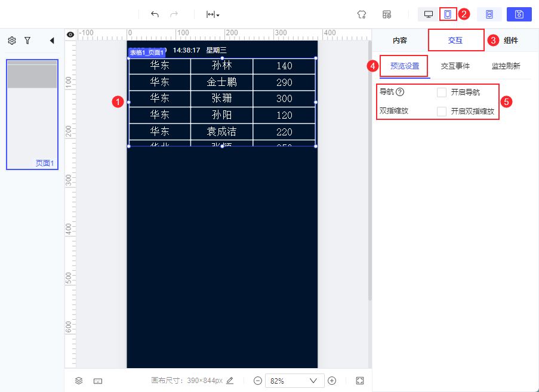This screenshot has width=539, height=392.
Task: Enable the 开启导航 checkbox
Action: 442,92
